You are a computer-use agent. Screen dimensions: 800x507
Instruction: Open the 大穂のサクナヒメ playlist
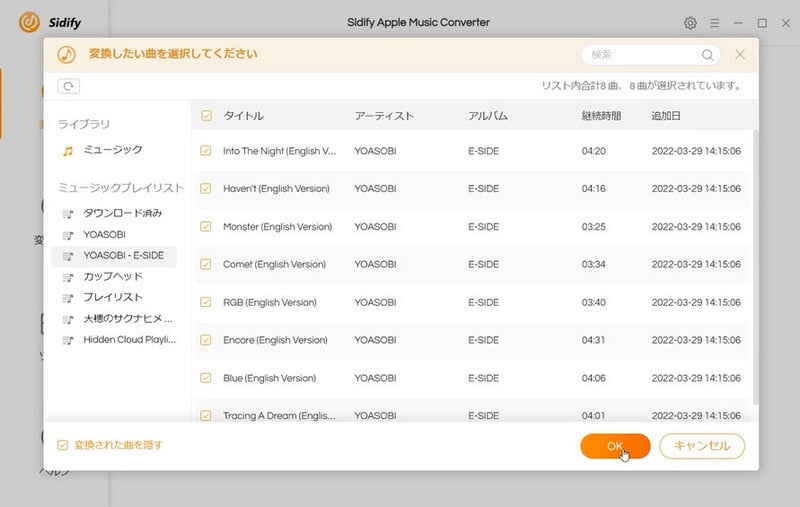(x=128, y=319)
